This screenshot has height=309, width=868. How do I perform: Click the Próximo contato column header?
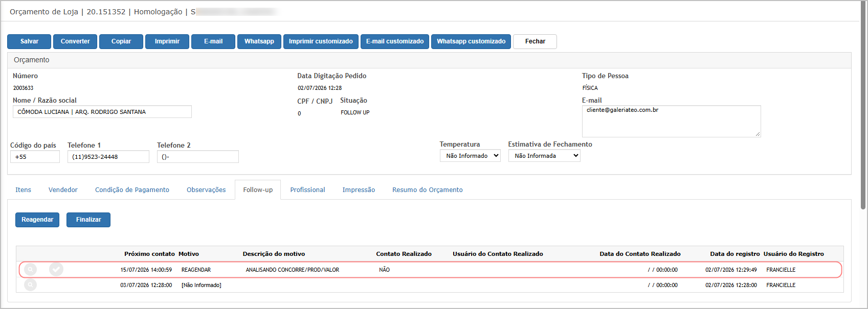tap(149, 254)
